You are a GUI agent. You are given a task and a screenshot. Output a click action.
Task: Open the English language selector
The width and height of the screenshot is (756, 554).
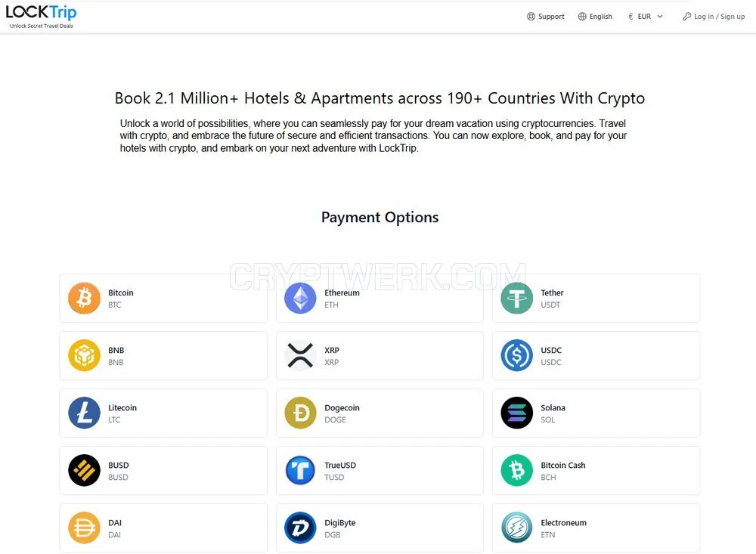pos(595,17)
